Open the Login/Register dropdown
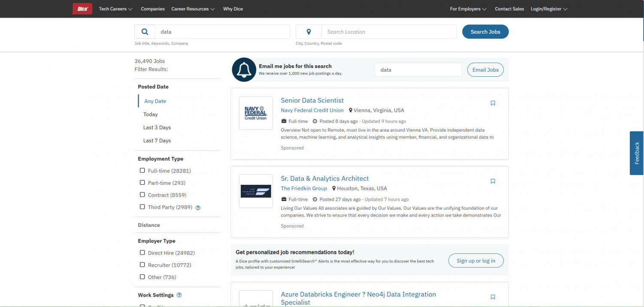644x307 pixels. click(x=549, y=9)
